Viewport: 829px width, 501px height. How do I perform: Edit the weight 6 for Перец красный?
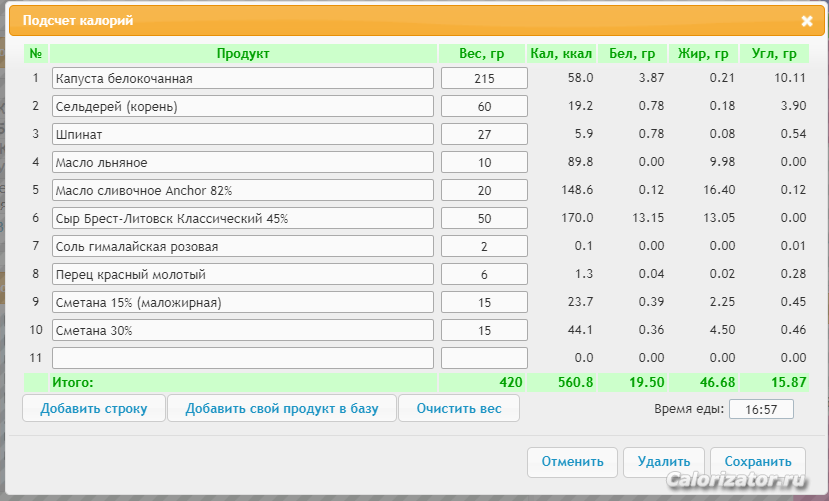pos(484,274)
